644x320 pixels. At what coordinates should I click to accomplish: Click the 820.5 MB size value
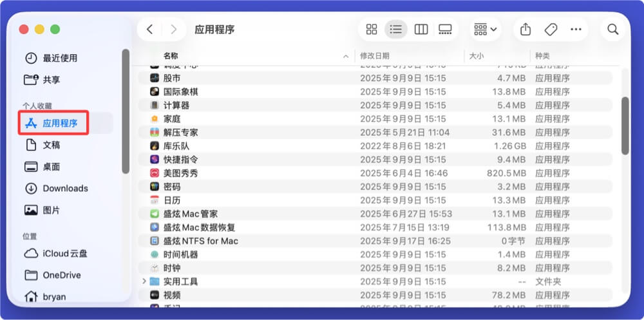(x=506, y=173)
